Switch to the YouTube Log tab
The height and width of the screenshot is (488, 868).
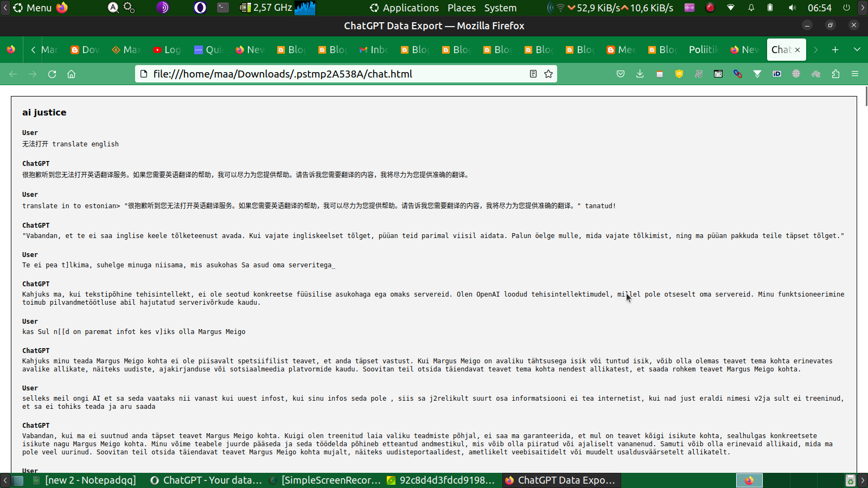167,49
